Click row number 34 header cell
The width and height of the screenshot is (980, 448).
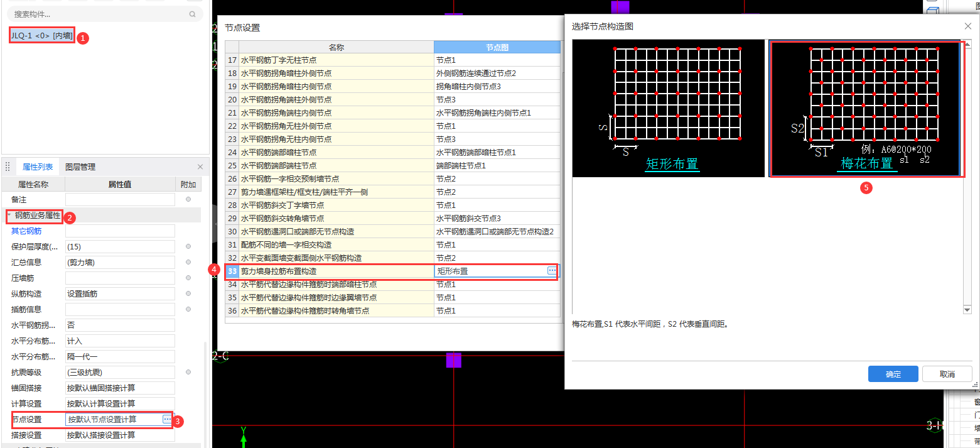pyautogui.click(x=232, y=285)
